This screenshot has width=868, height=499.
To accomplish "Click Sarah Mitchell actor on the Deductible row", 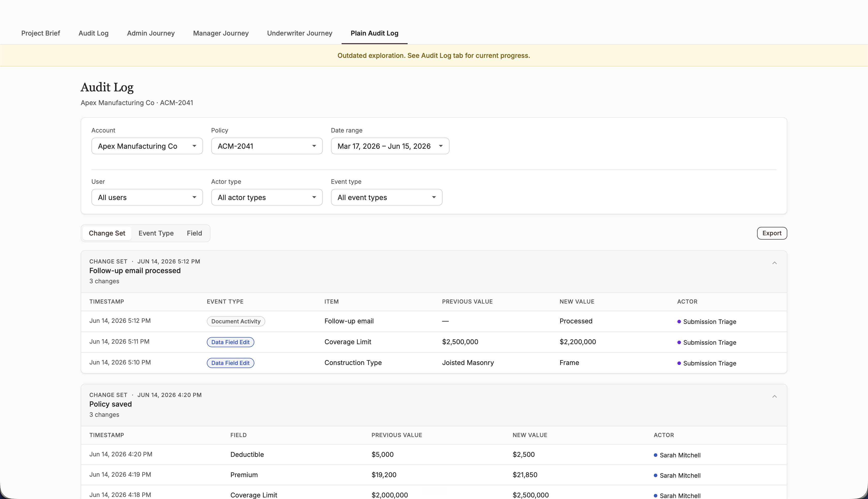I will click(x=677, y=455).
